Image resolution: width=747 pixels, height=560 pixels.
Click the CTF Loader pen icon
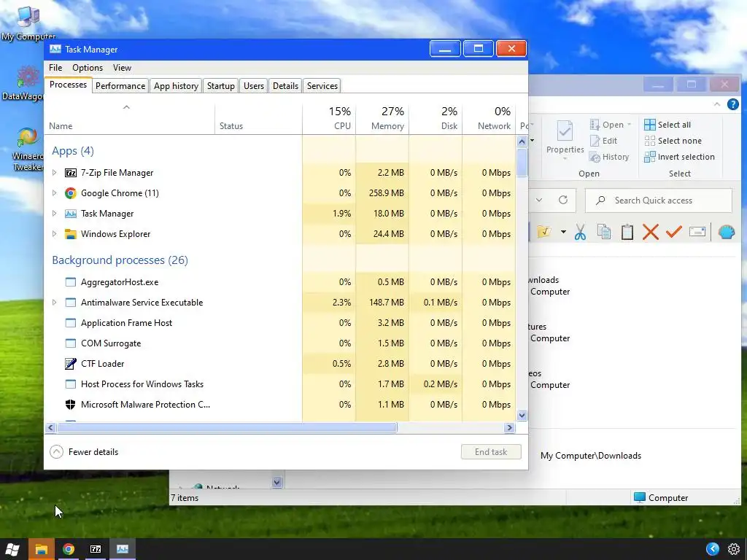tap(71, 364)
